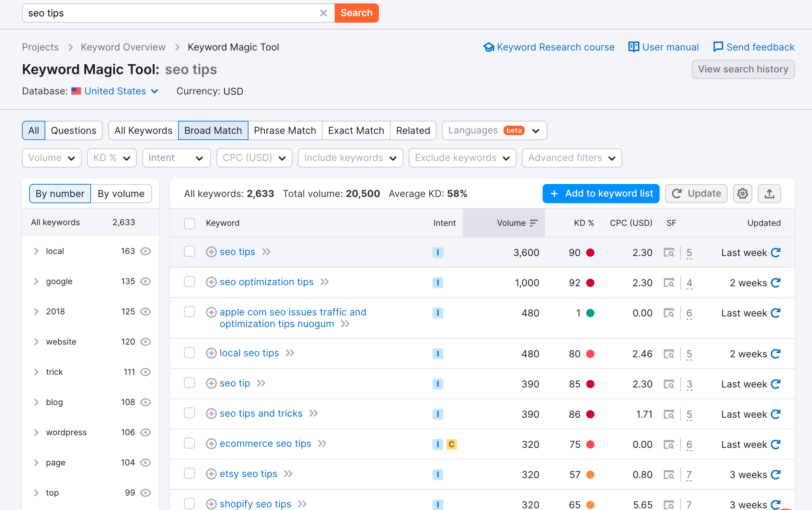Toggle visibility eye for 'local' group
Image resolution: width=812 pixels, height=510 pixels.
click(146, 251)
